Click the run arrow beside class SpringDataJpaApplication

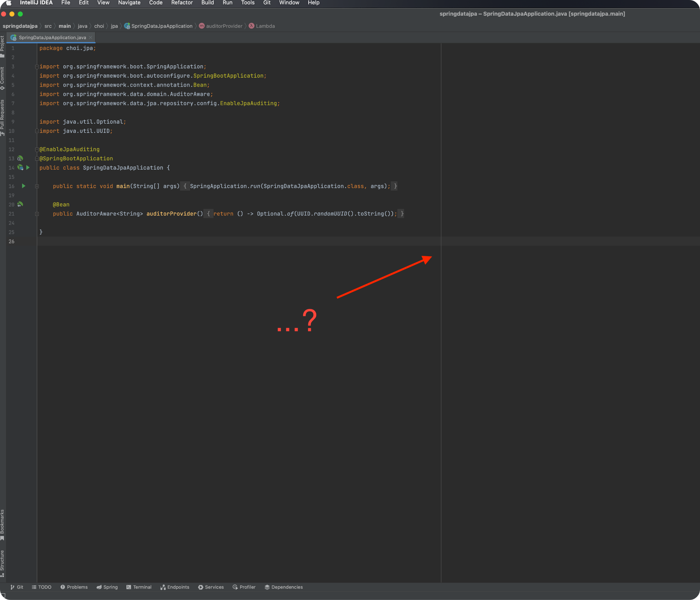click(x=28, y=167)
